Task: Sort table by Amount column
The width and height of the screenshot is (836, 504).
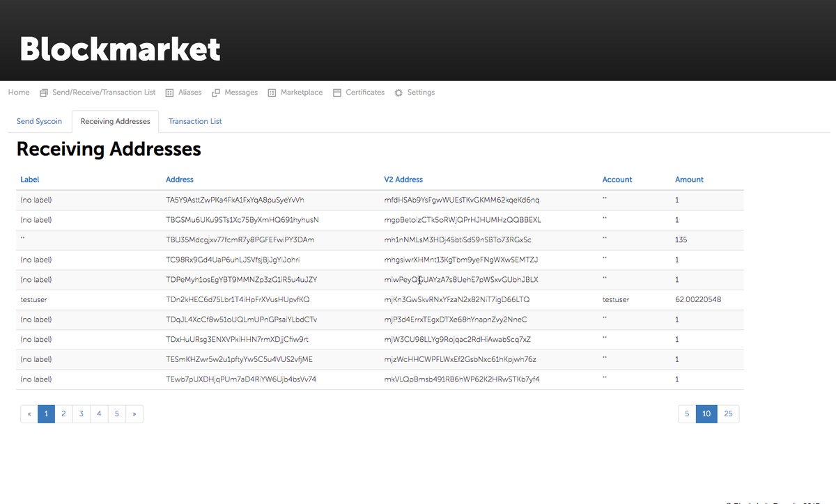Action: tap(689, 180)
